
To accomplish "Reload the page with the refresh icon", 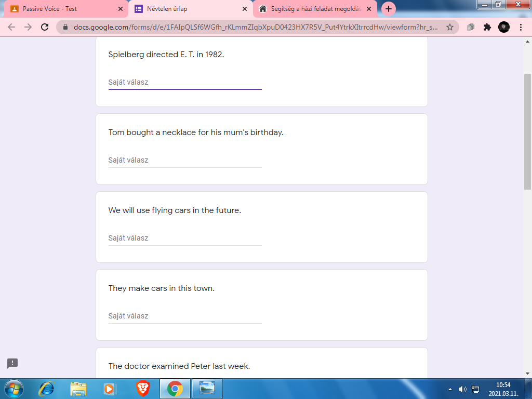I will [45, 27].
